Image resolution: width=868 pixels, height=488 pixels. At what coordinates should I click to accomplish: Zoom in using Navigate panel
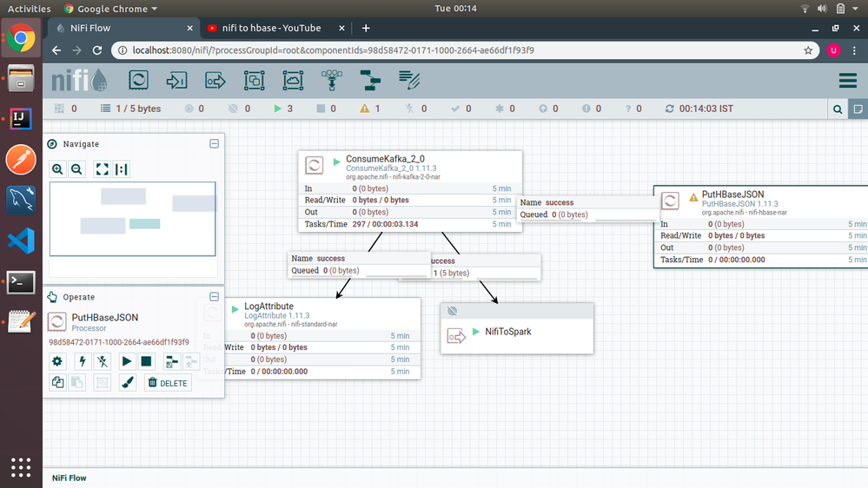click(x=57, y=169)
